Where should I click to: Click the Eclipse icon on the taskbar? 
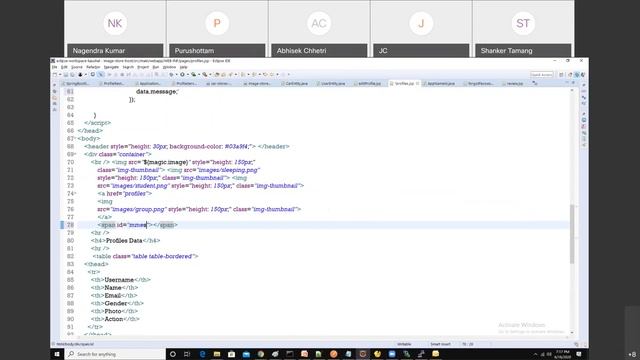tap(363, 354)
